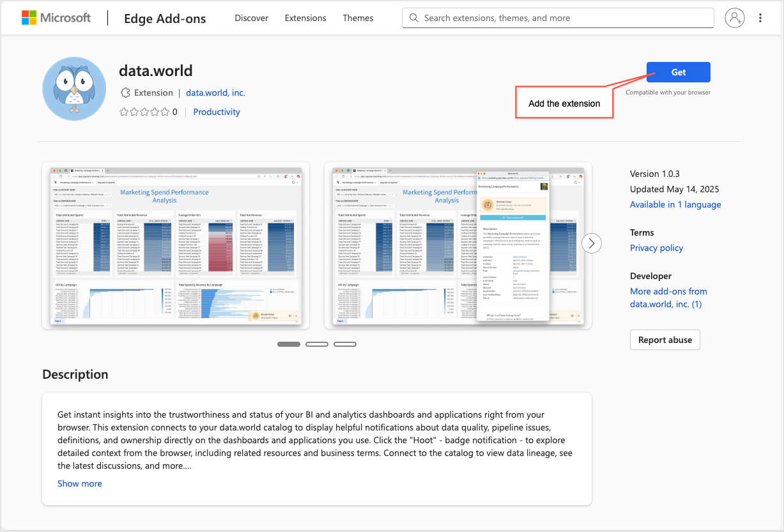The image size is (784, 532).
Task: Open the account sign-in profile icon
Action: pyautogui.click(x=735, y=18)
